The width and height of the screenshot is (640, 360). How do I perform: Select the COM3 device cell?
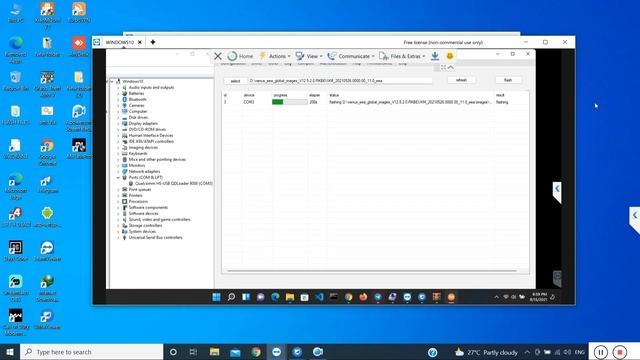(249, 102)
